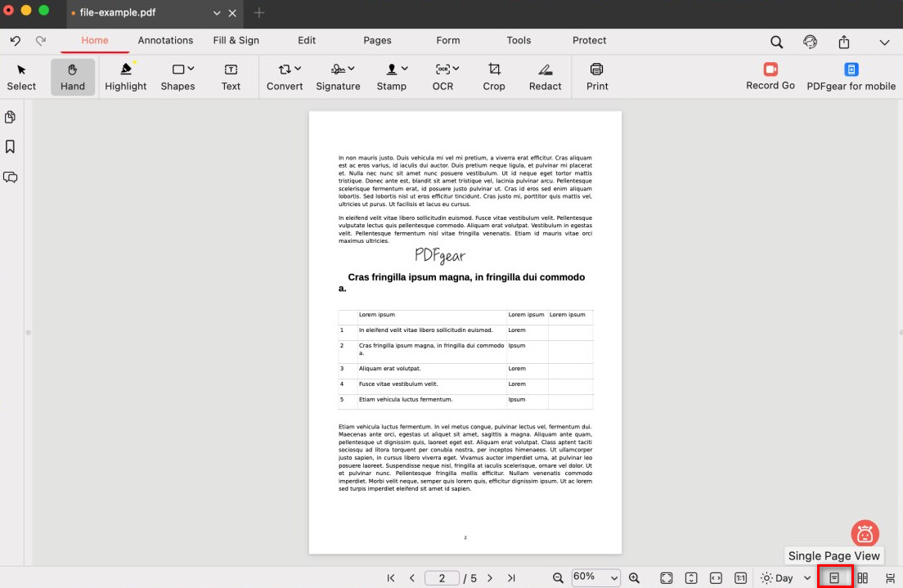The width and height of the screenshot is (903, 588).
Task: Enable two-page view layout
Action: (862, 578)
